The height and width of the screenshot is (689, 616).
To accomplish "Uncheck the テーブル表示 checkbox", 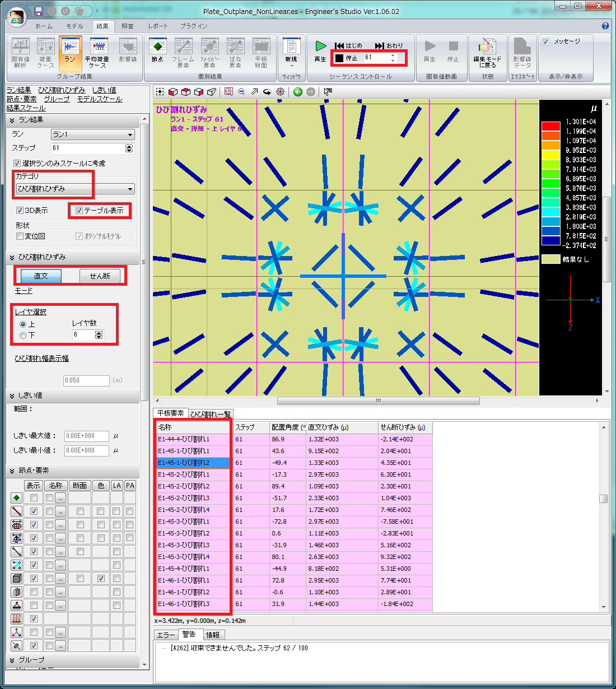I will (x=79, y=211).
